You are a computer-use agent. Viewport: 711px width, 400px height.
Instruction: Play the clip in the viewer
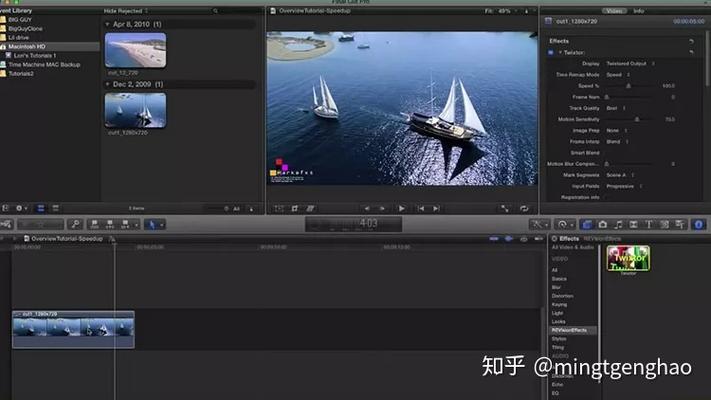[x=401, y=209]
